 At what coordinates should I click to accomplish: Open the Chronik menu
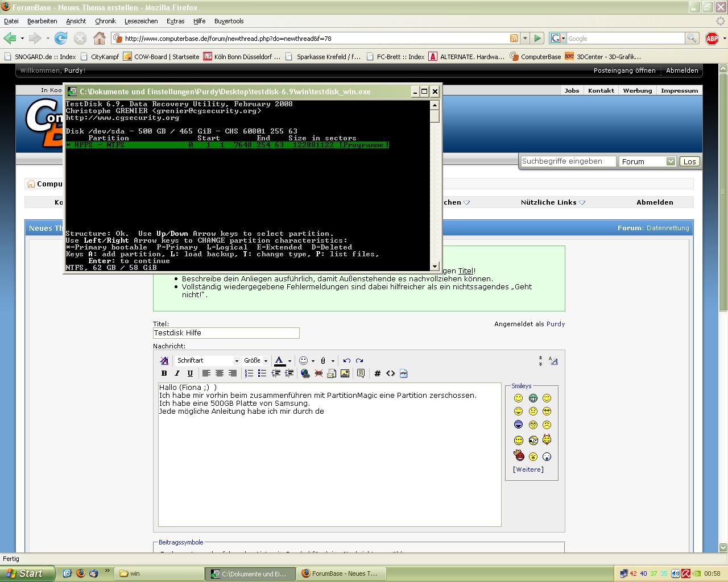[105, 21]
